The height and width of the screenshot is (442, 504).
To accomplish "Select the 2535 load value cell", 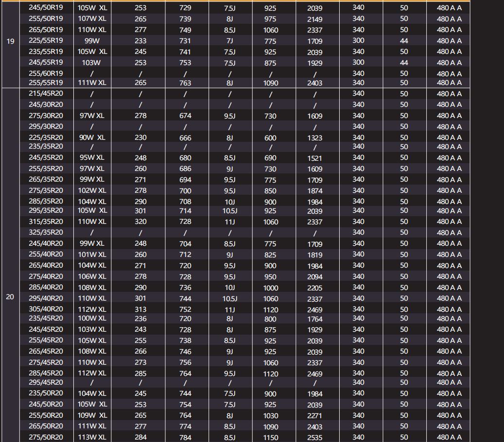I will click(x=314, y=437).
